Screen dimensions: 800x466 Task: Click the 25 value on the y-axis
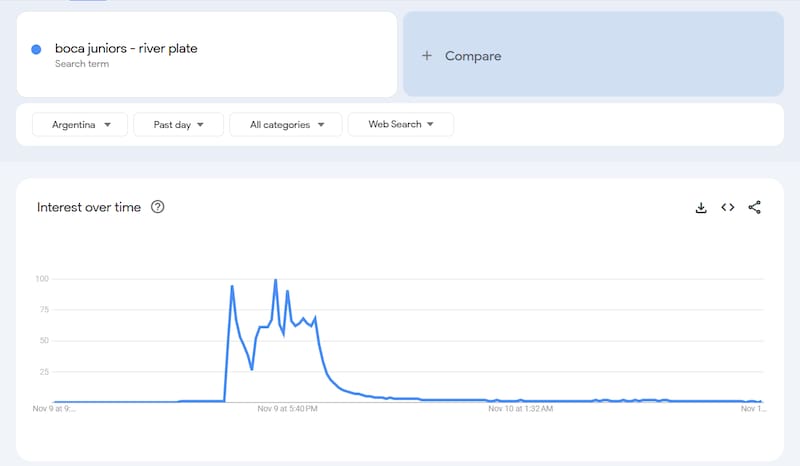[x=43, y=372]
